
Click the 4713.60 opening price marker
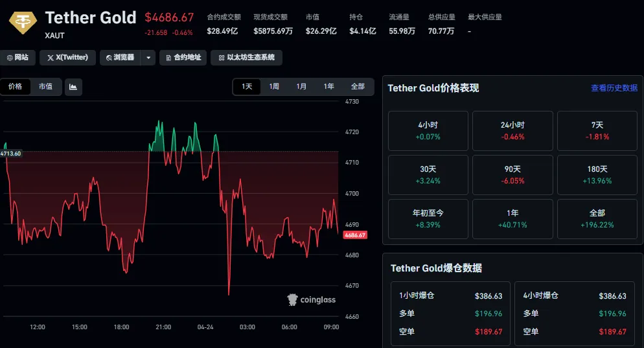10,153
